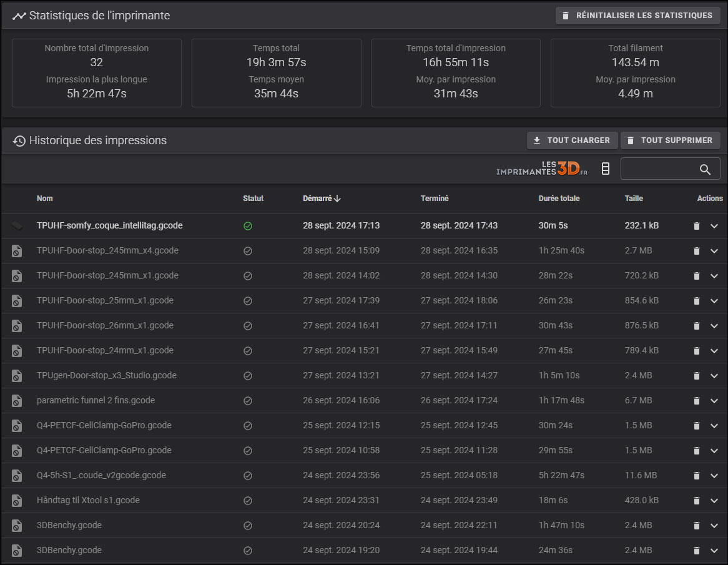Viewport: 728px width, 565px height.
Task: Delete 3DBenchy.gcode 19:20 entry
Action: tap(696, 551)
